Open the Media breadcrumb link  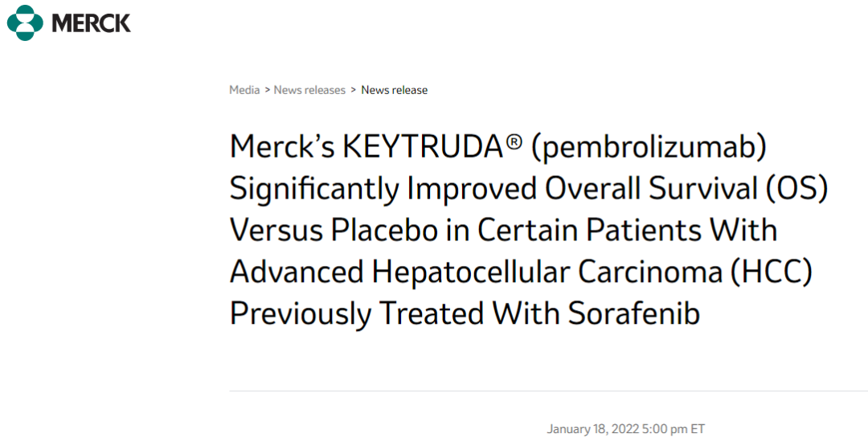click(244, 90)
